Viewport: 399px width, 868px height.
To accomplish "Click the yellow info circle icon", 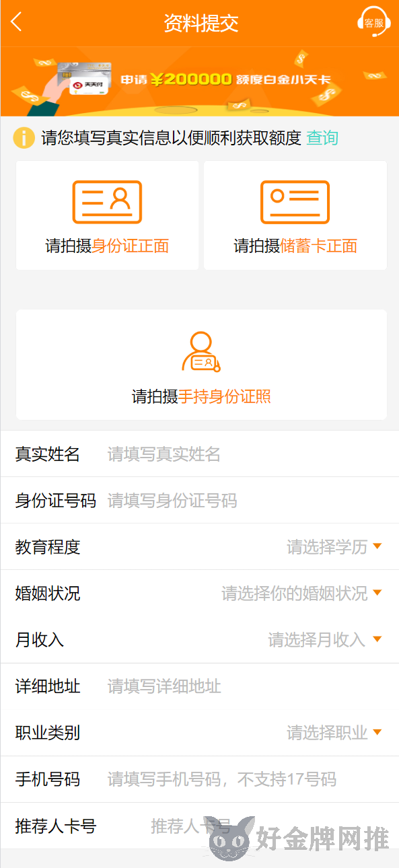I will pyautogui.click(x=24, y=138).
